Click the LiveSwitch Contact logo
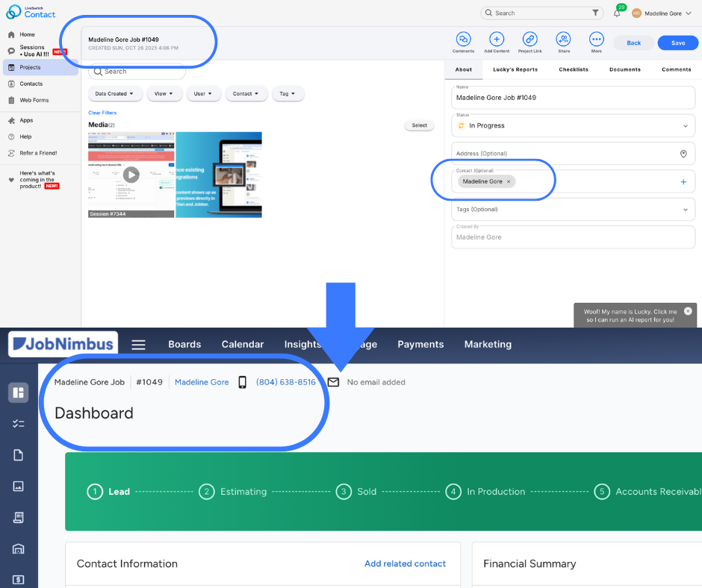This screenshot has width=702, height=588. [31, 12]
